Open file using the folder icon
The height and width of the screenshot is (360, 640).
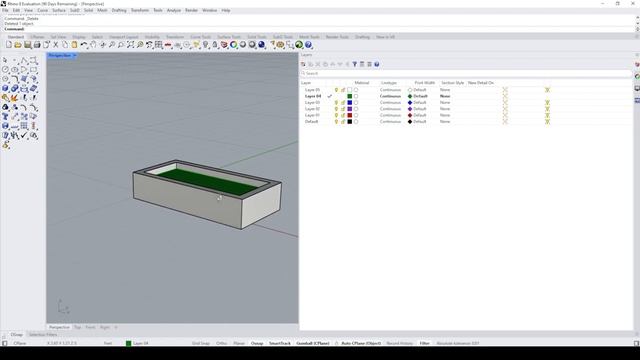[18, 45]
